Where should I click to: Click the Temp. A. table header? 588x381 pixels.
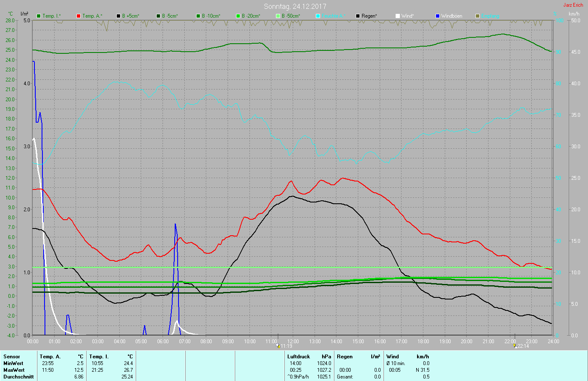coord(50,357)
